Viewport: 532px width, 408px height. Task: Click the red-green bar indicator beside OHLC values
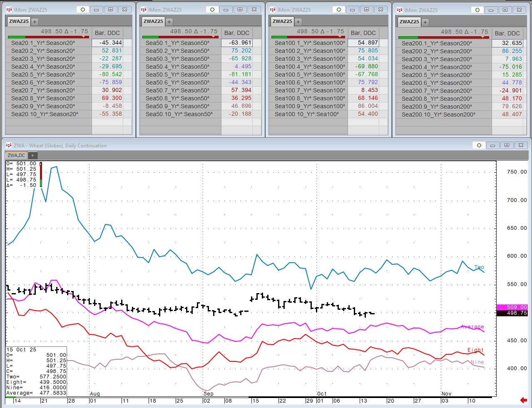pos(40,174)
